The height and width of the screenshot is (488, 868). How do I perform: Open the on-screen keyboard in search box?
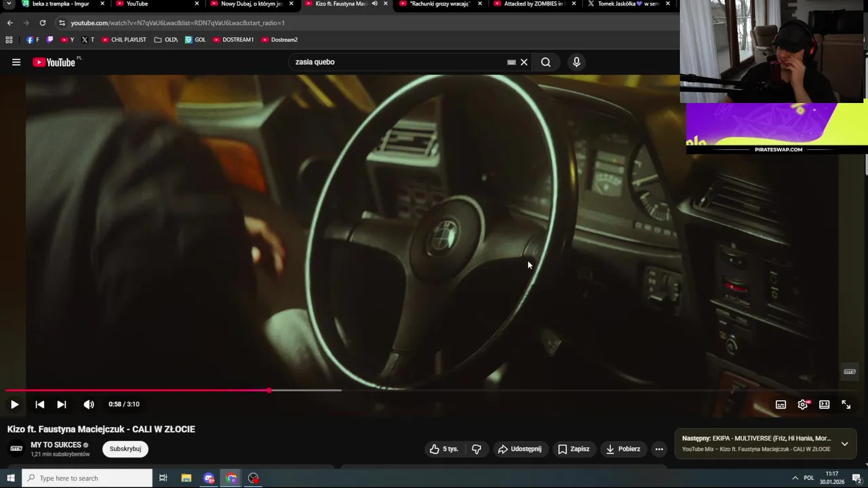[x=511, y=62]
